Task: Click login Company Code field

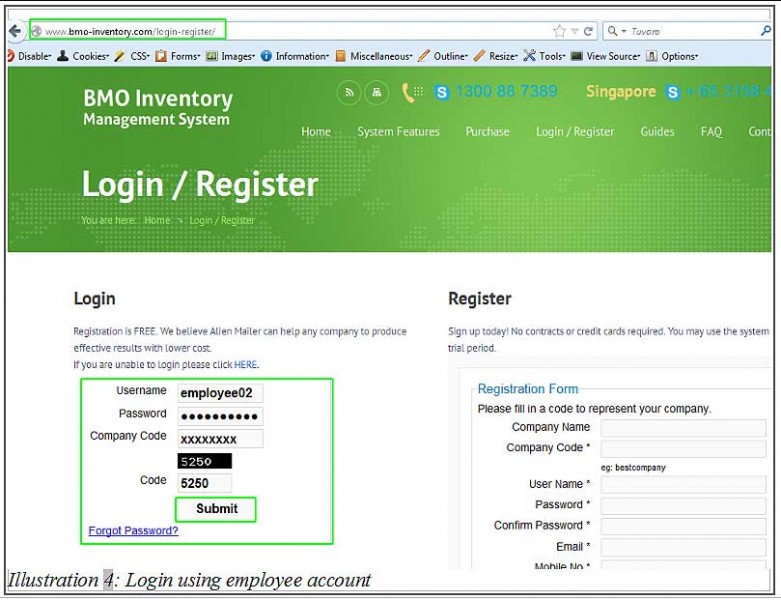Action: tap(220, 439)
